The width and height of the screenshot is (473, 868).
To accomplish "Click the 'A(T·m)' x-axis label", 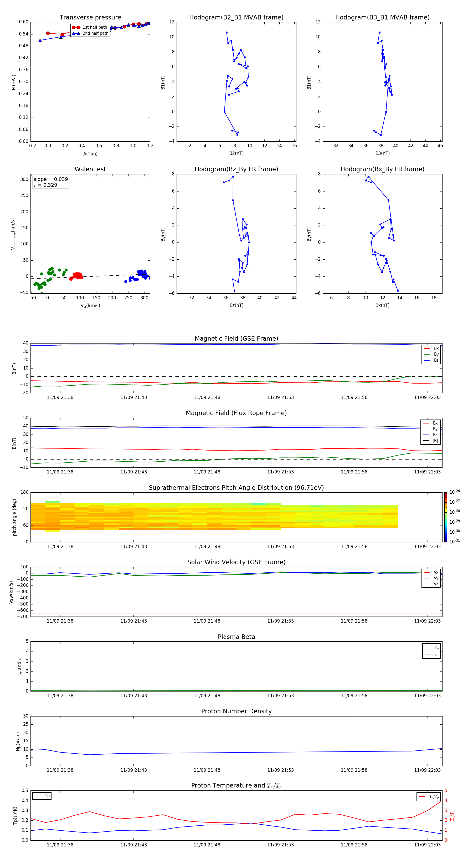I will 90,154.
